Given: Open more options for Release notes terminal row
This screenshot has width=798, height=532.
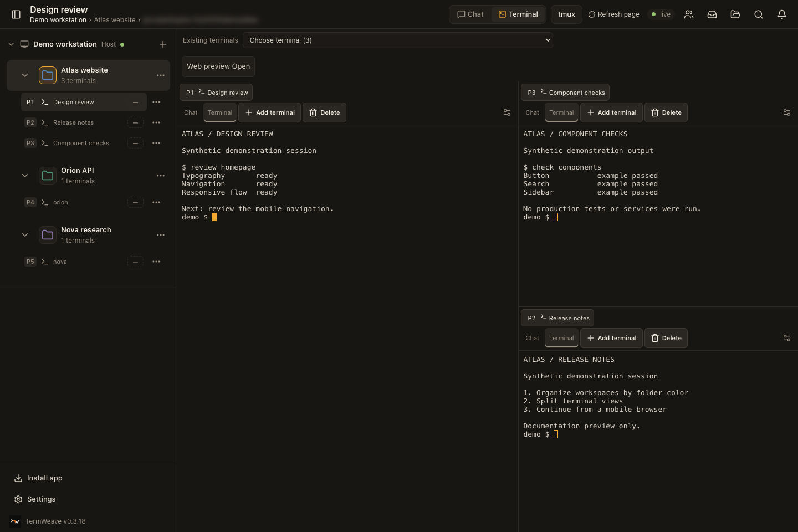Looking at the screenshot, I should [x=156, y=122].
